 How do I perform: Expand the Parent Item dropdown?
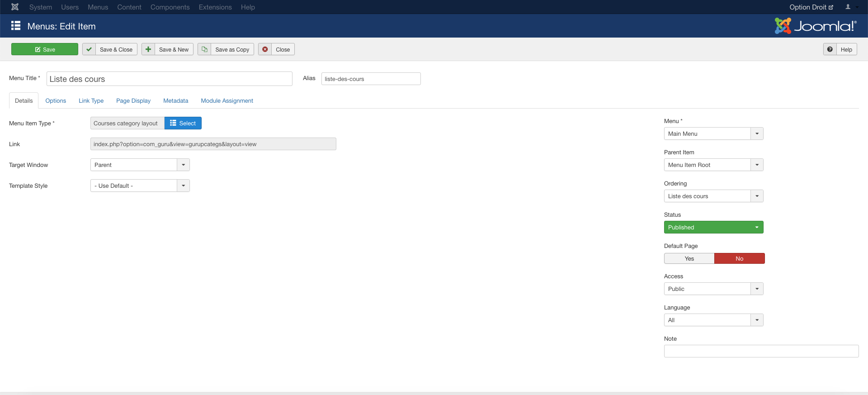(x=714, y=165)
